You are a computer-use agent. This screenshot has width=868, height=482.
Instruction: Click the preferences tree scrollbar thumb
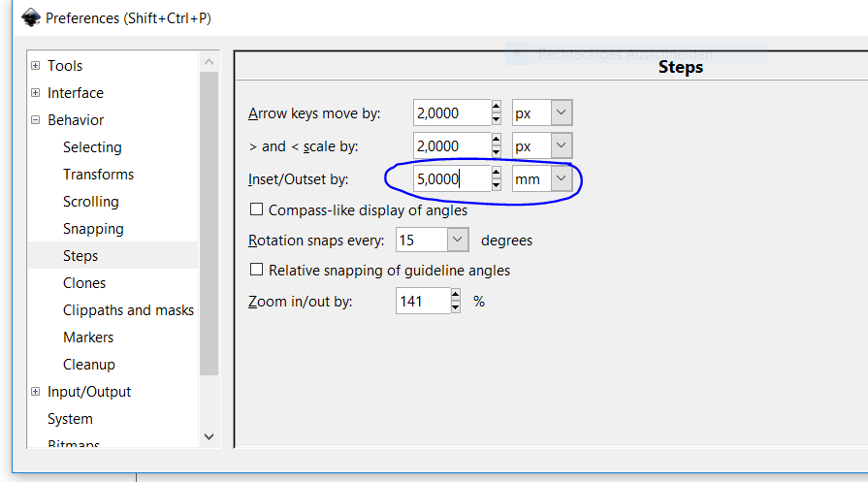(209, 224)
